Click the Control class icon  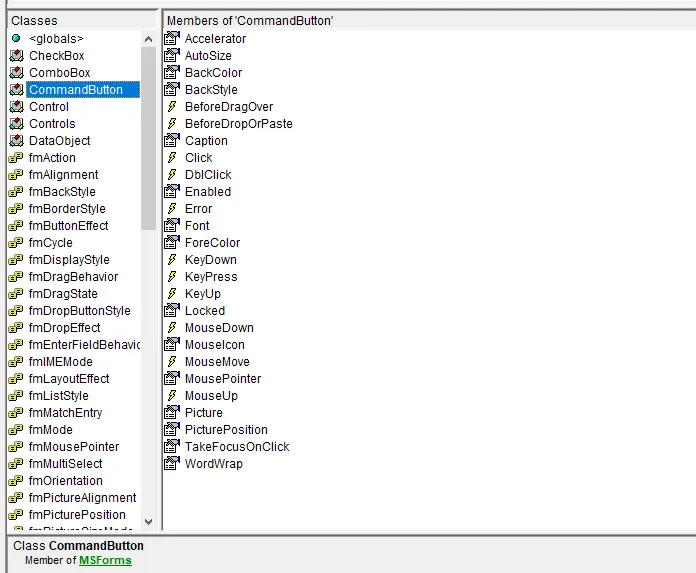pyautogui.click(x=16, y=107)
